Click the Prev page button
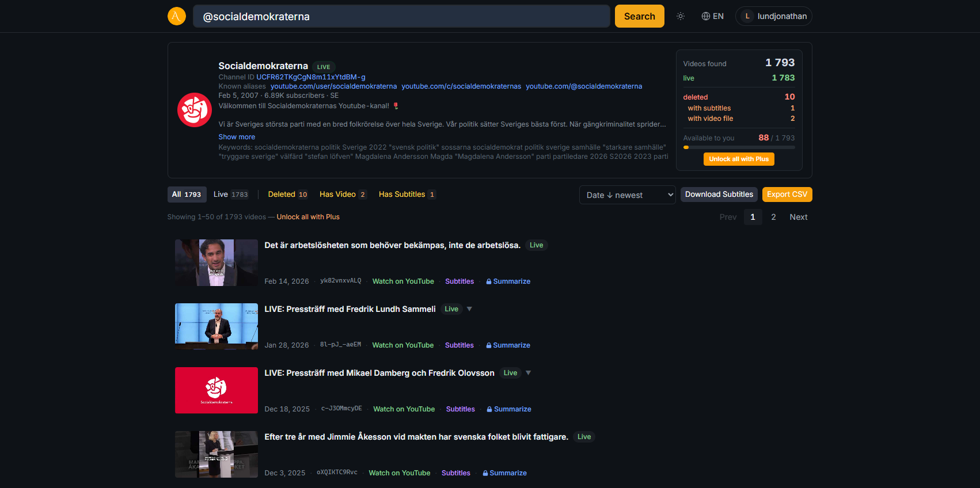The height and width of the screenshot is (488, 980). coord(728,217)
